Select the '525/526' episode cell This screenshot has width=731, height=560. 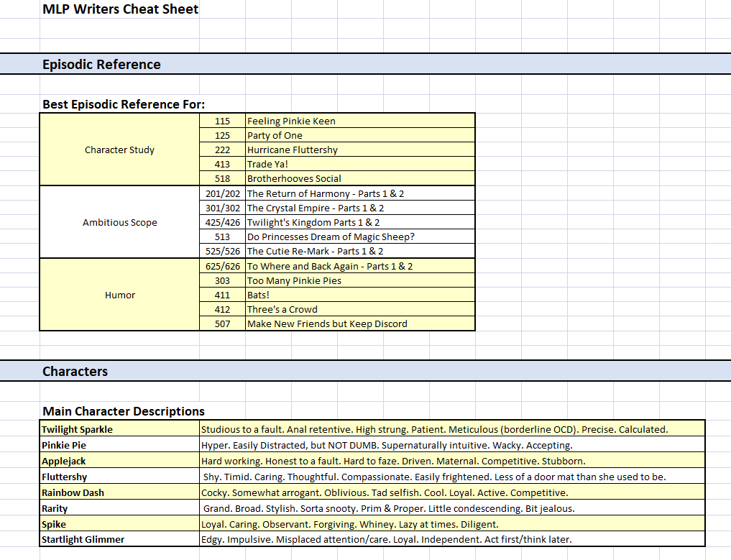222,252
